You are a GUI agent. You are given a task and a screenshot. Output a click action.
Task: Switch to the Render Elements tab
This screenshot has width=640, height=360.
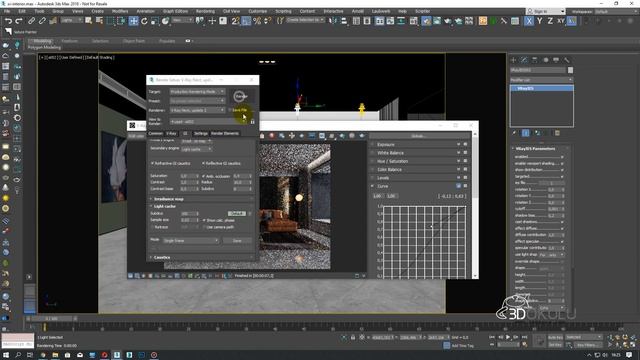(224, 133)
